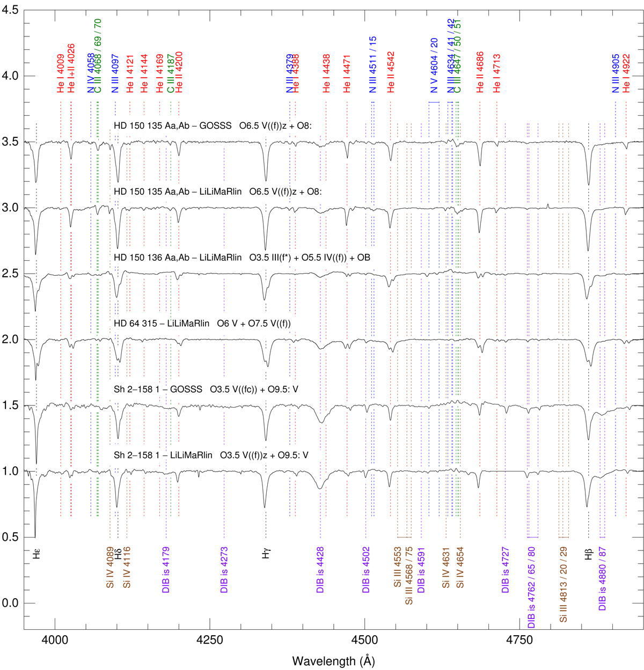Select the HD 150 136 Aa,Ab spectrum label
This screenshot has width=644, height=670.
pos(242,257)
